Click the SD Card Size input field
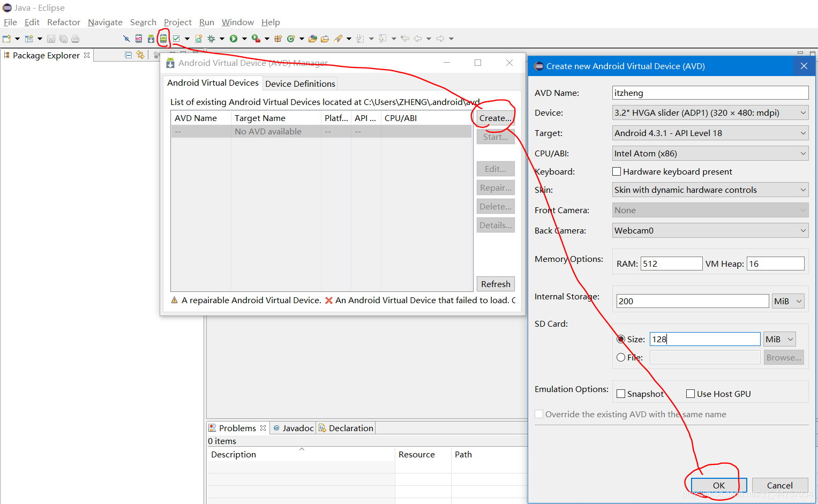818x504 pixels. pyautogui.click(x=705, y=339)
